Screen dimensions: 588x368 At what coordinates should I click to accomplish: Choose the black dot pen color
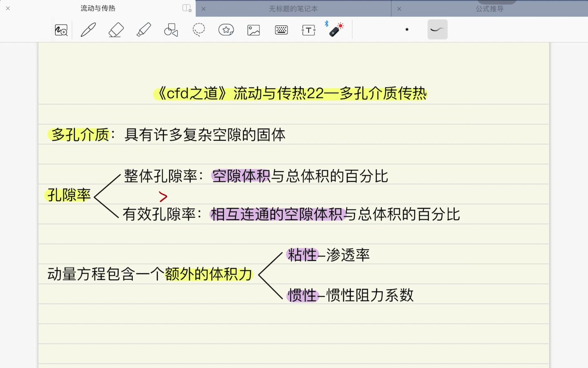pyautogui.click(x=407, y=29)
